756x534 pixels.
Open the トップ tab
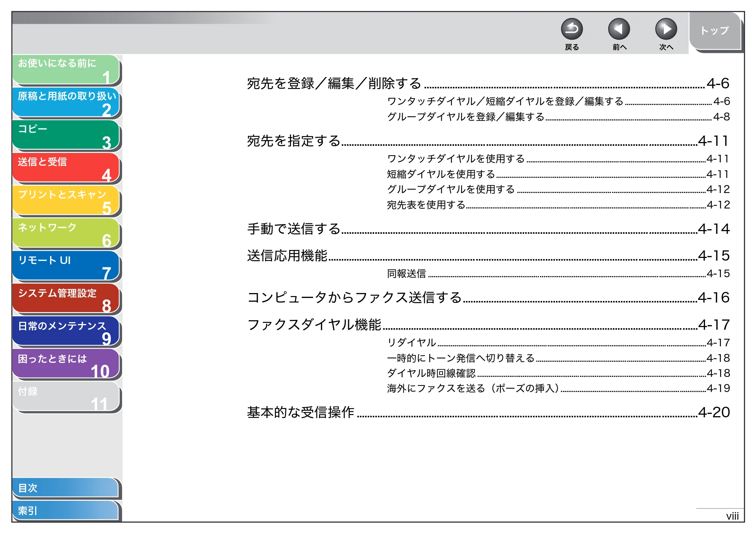coord(714,31)
